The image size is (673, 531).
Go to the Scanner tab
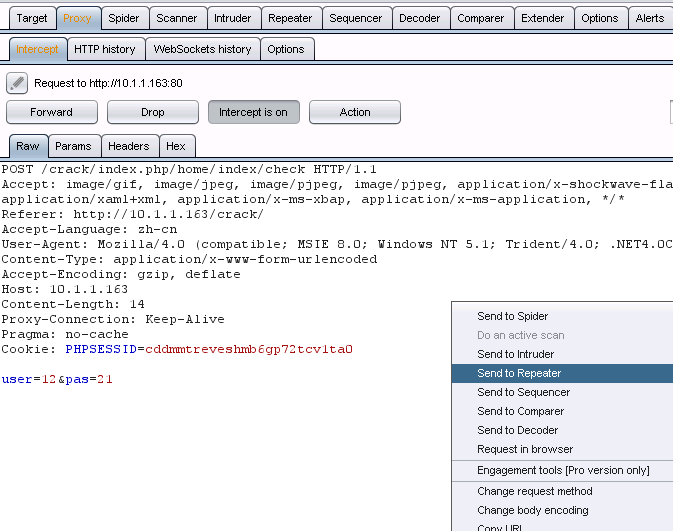pyautogui.click(x=176, y=18)
